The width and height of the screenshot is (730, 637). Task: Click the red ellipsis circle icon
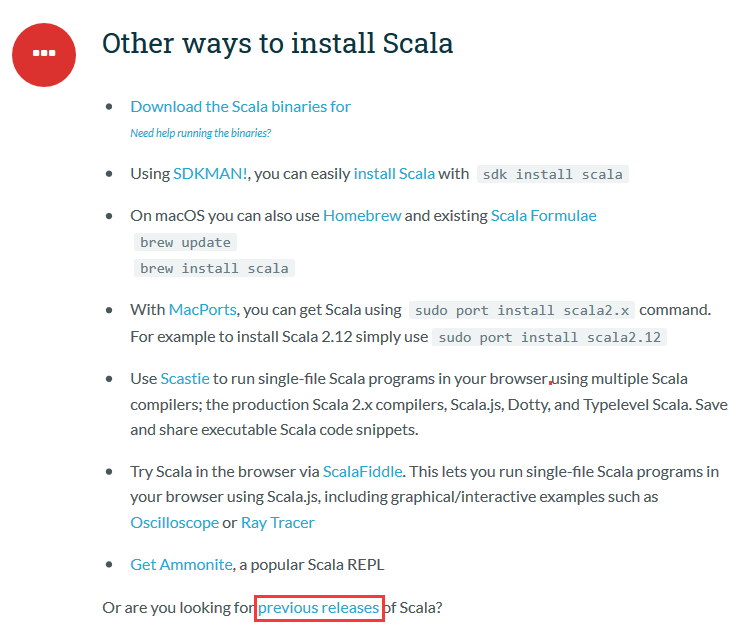coord(44,52)
